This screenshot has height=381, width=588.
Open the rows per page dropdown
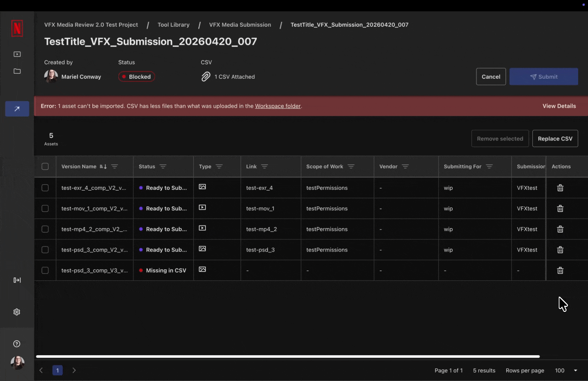tap(567, 370)
